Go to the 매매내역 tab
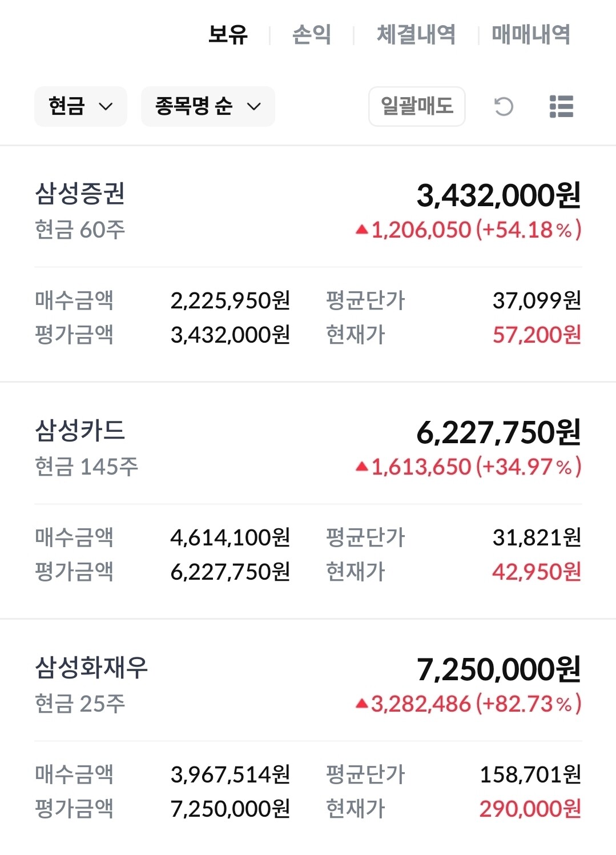The width and height of the screenshot is (616, 855). click(531, 35)
